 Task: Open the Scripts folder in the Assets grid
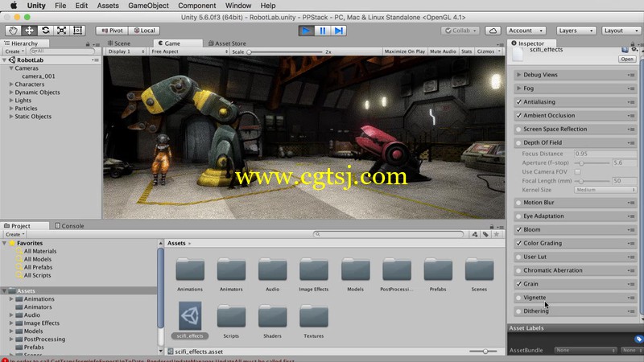[x=231, y=316]
